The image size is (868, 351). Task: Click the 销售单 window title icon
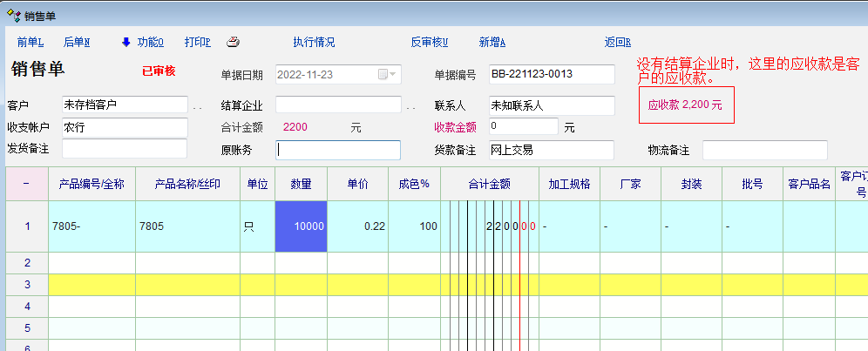[x=14, y=15]
